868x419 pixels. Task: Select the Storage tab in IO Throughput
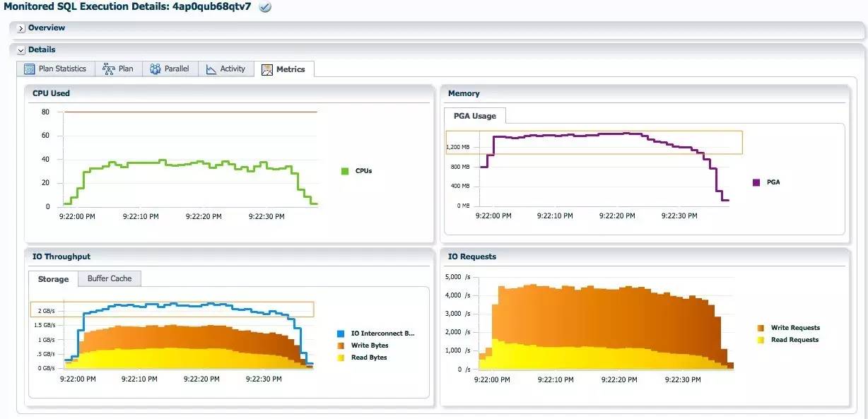[x=53, y=279]
